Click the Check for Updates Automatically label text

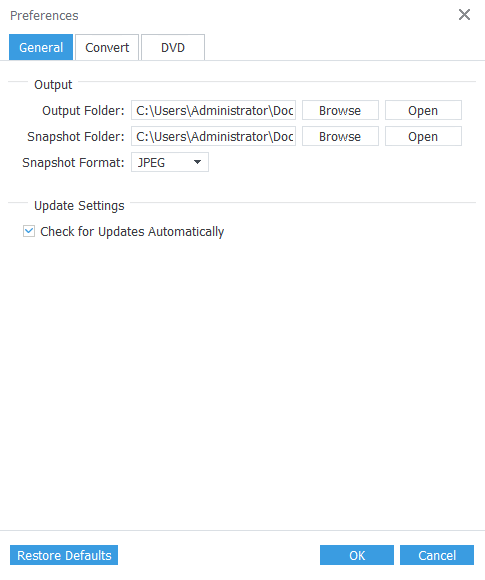(132, 232)
